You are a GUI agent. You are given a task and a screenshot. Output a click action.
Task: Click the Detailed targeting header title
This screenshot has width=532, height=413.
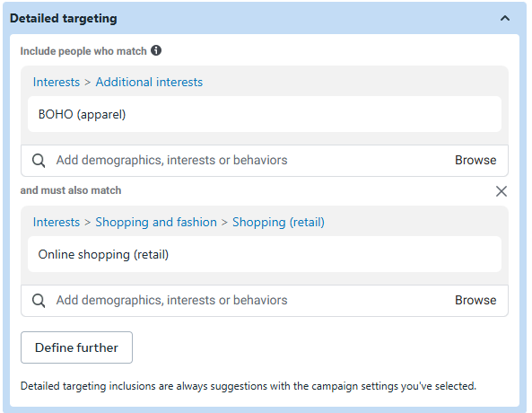click(x=64, y=18)
